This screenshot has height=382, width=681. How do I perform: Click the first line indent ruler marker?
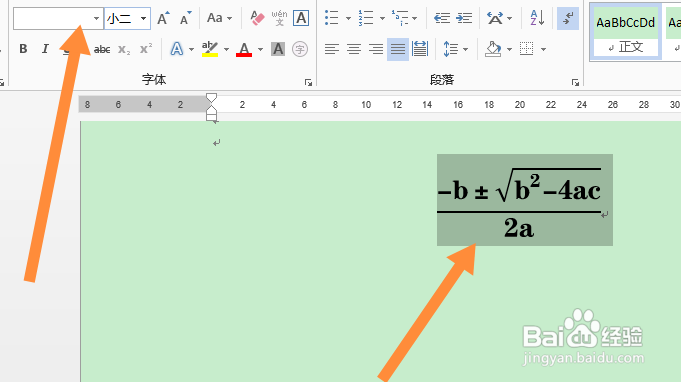pos(211,98)
